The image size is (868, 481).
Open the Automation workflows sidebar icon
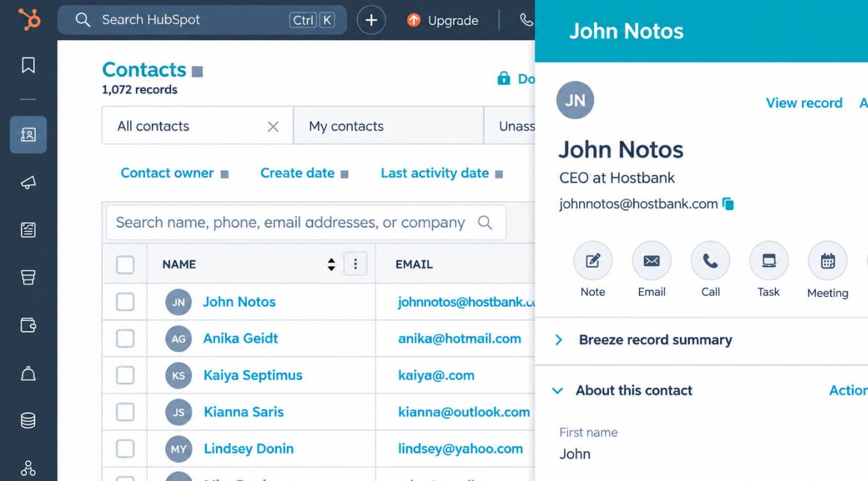click(x=28, y=468)
